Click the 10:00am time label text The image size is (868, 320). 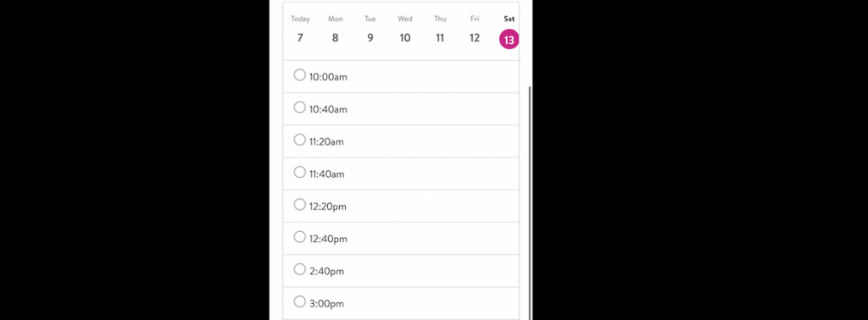coord(328,77)
